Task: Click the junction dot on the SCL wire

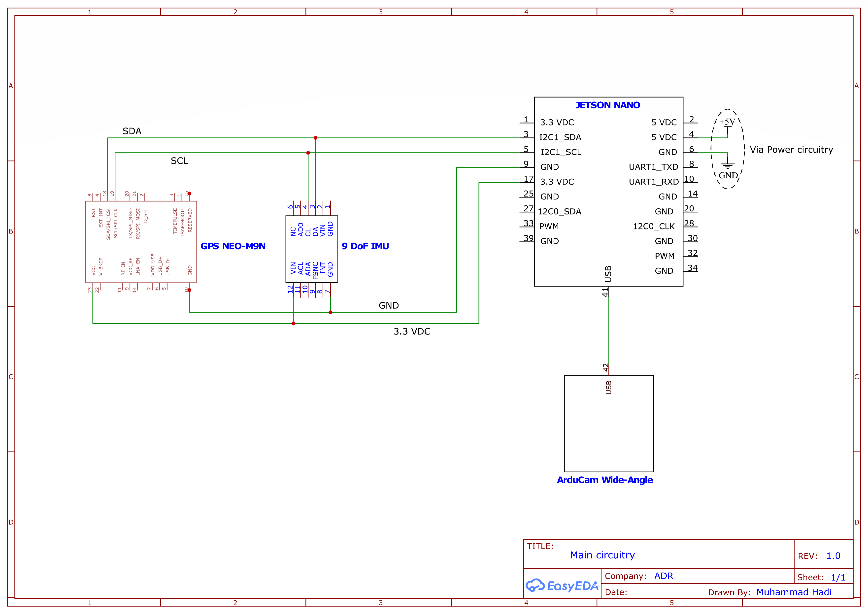Action: (x=308, y=153)
